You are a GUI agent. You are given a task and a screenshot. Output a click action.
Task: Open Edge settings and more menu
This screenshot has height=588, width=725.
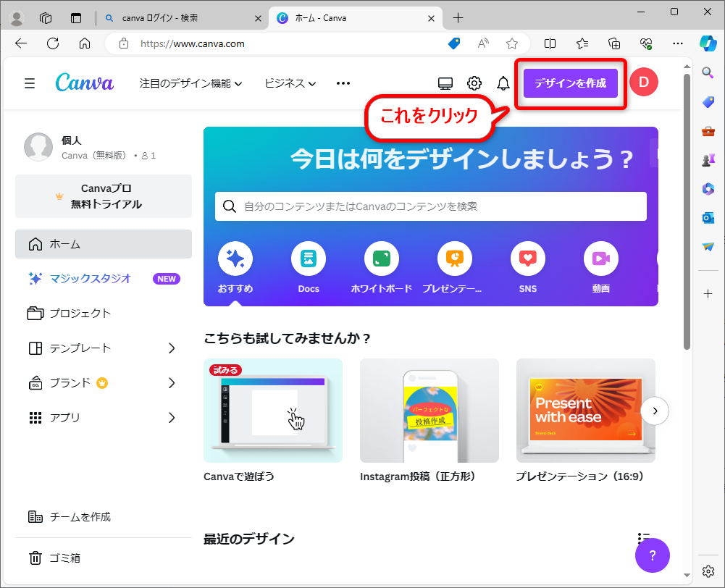tap(678, 43)
